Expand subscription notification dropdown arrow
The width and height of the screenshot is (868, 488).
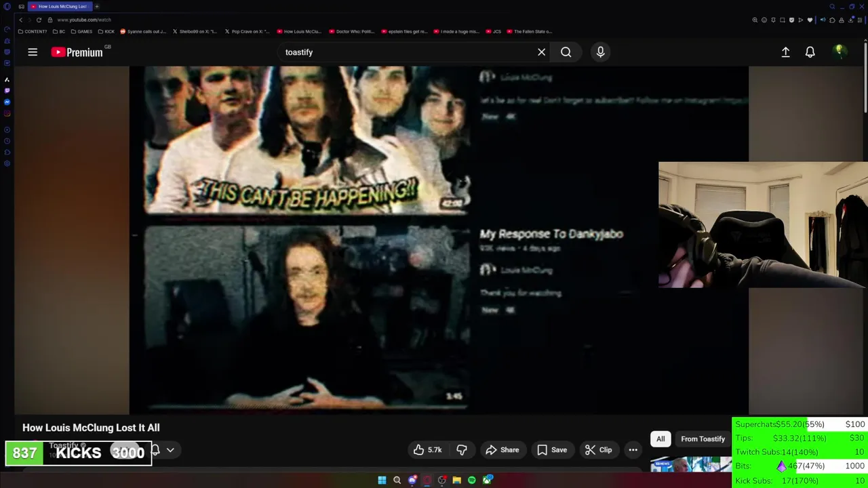(170, 450)
